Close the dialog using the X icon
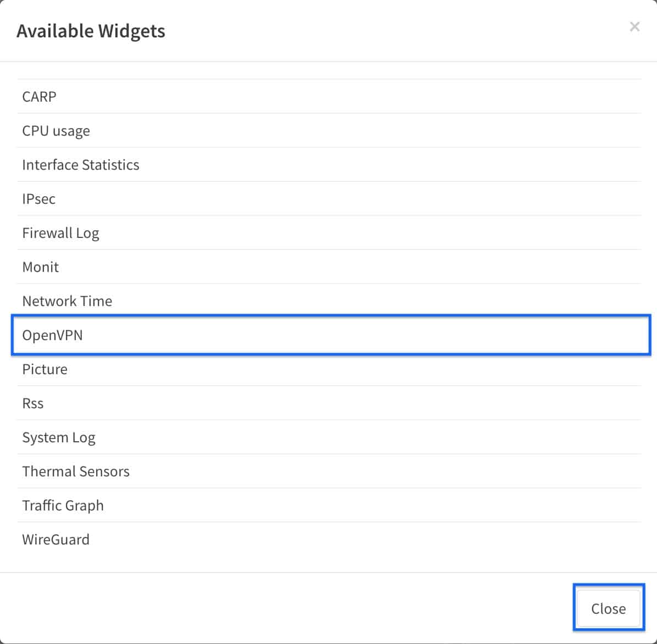Image resolution: width=657 pixels, height=644 pixels. (634, 26)
